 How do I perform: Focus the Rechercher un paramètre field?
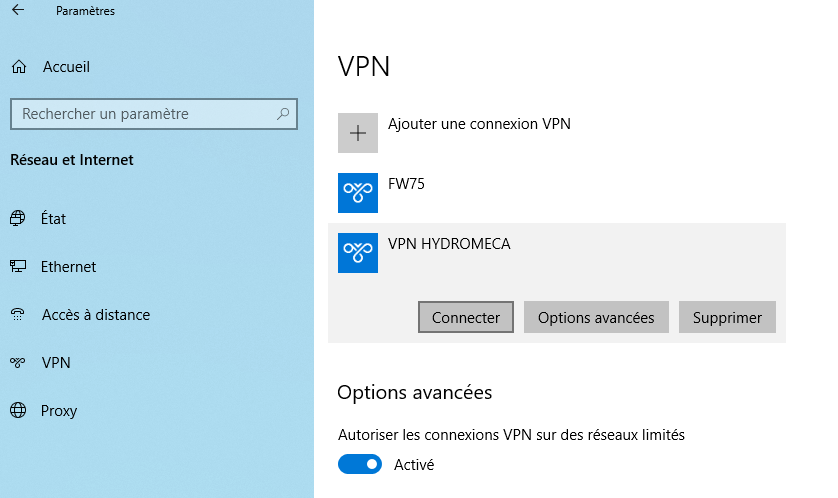coord(140,114)
